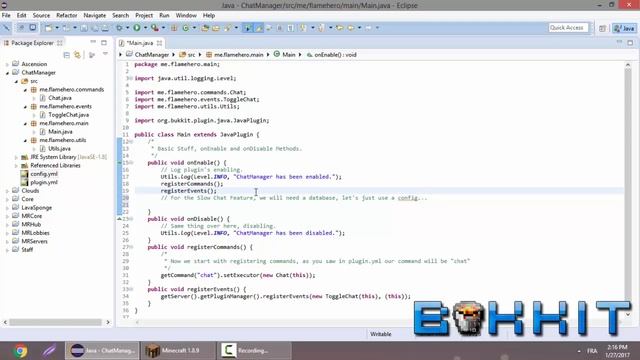Click the Search flashlight toolbar icon
Screen dimensions: 640x360
[228, 28]
